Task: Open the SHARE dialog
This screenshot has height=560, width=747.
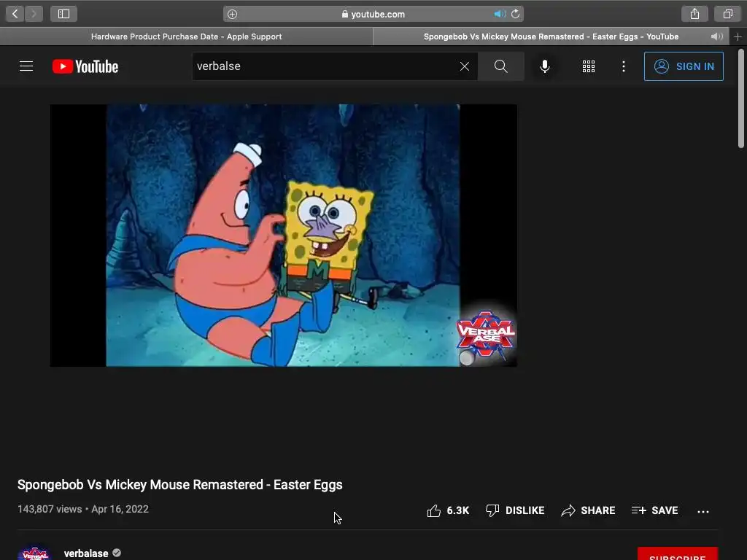Action: (588, 510)
